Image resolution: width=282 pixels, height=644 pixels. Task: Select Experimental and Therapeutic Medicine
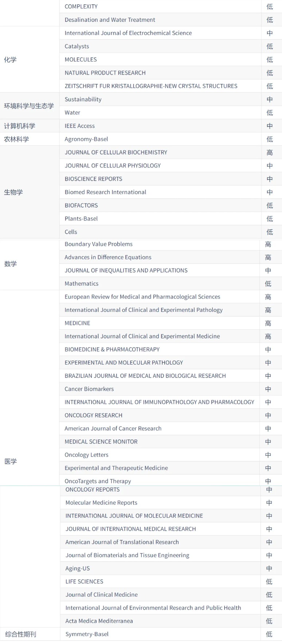coord(116,468)
